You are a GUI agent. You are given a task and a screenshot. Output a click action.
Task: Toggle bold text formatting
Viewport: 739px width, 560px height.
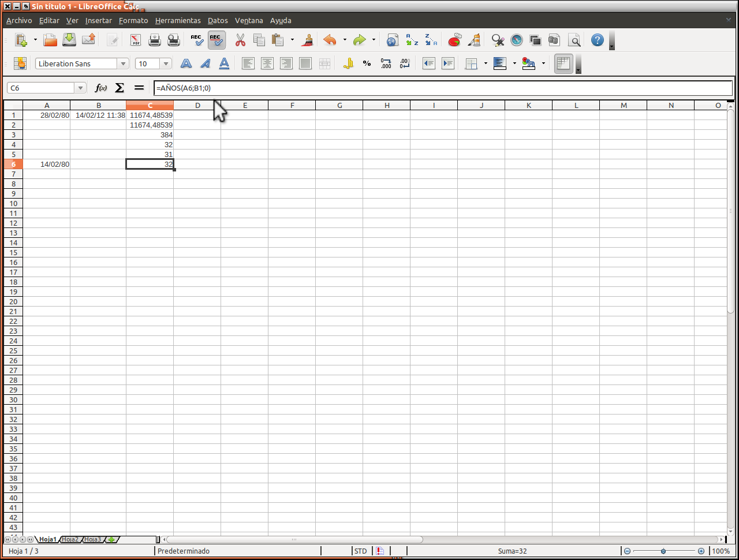pos(186,64)
